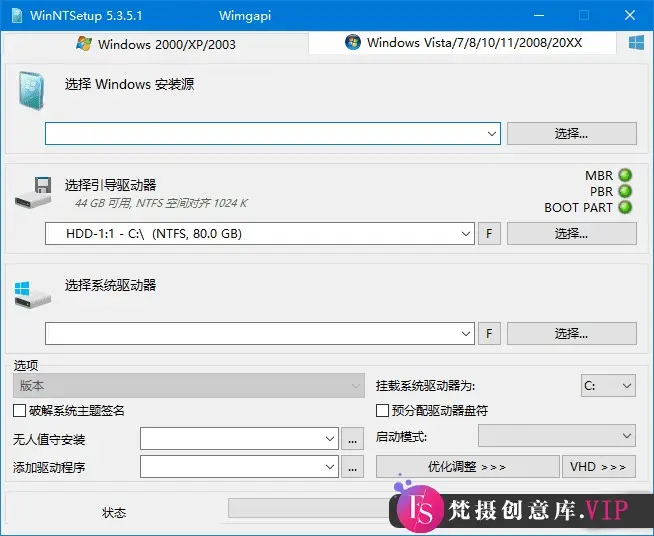The width and height of the screenshot is (654, 536).
Task: Click the BOOT PART label text
Action: point(579,208)
